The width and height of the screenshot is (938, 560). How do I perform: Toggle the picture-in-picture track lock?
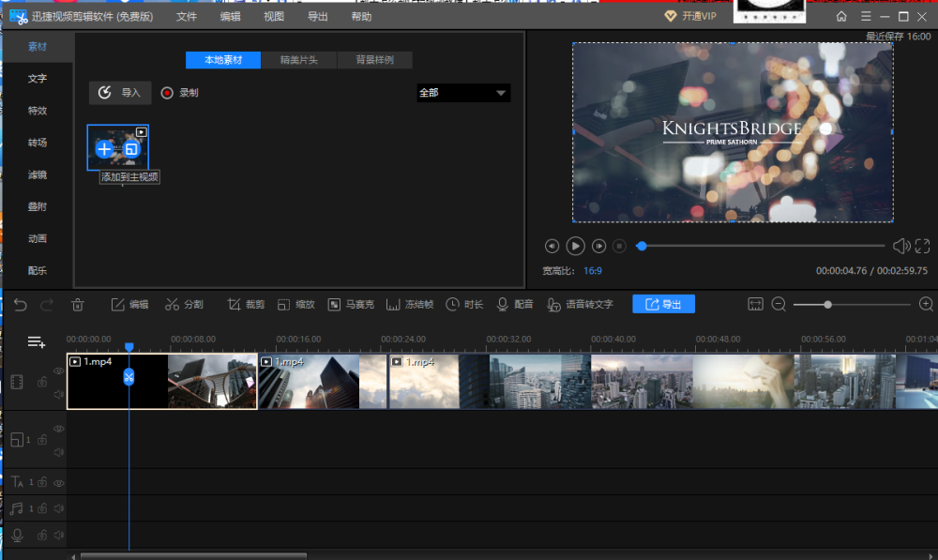click(42, 440)
